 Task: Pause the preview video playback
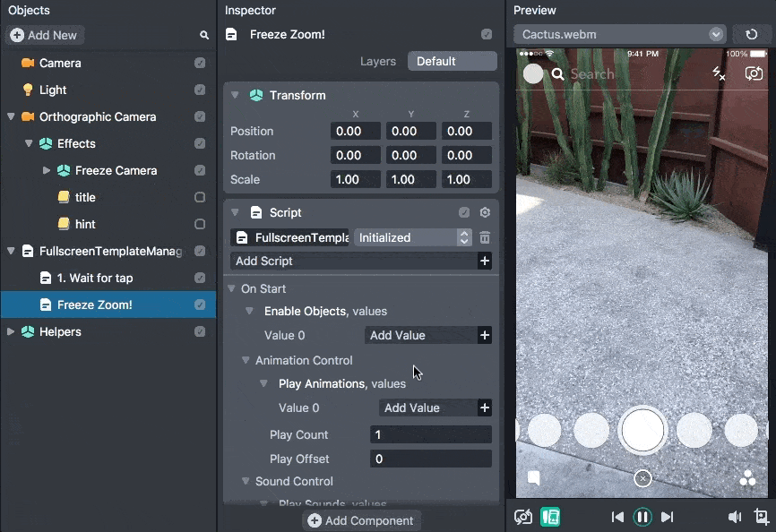point(642,517)
